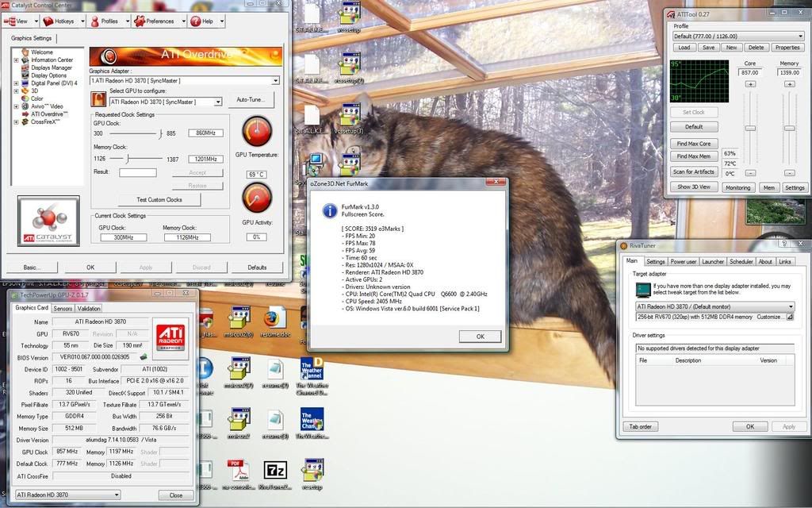Expand the 3D tree node

16,90
